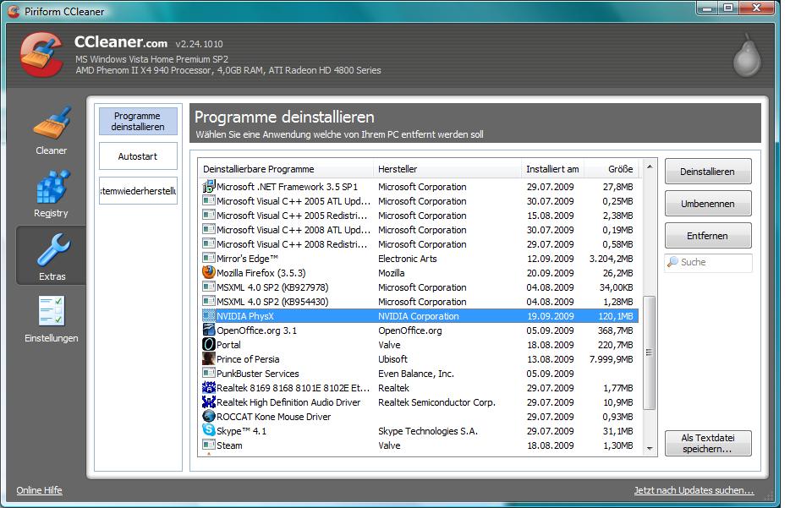Sort by Hersteller column header
Screen dimensions: 812x508
(447, 169)
